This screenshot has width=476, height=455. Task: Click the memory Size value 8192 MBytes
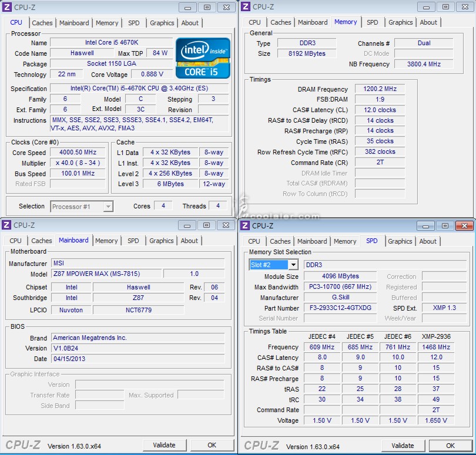(x=307, y=53)
